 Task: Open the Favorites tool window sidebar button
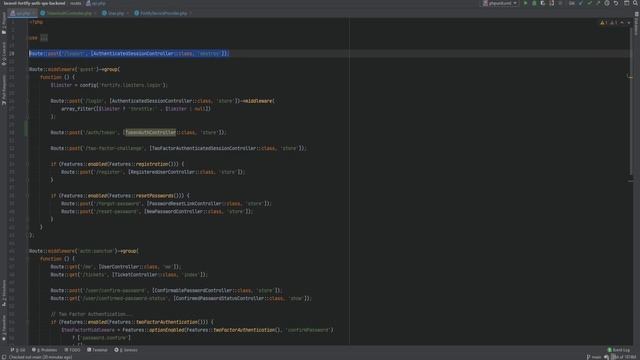click(x=4, y=328)
